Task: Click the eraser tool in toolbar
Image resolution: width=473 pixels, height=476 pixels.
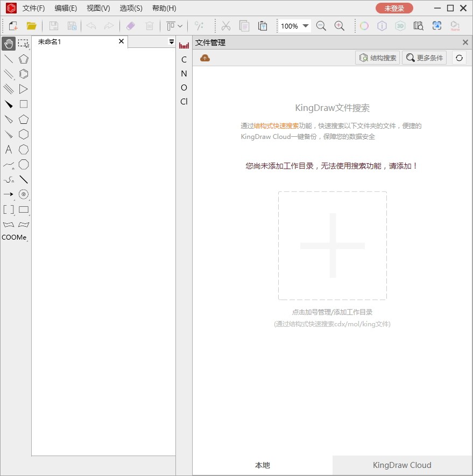Action: [131, 26]
